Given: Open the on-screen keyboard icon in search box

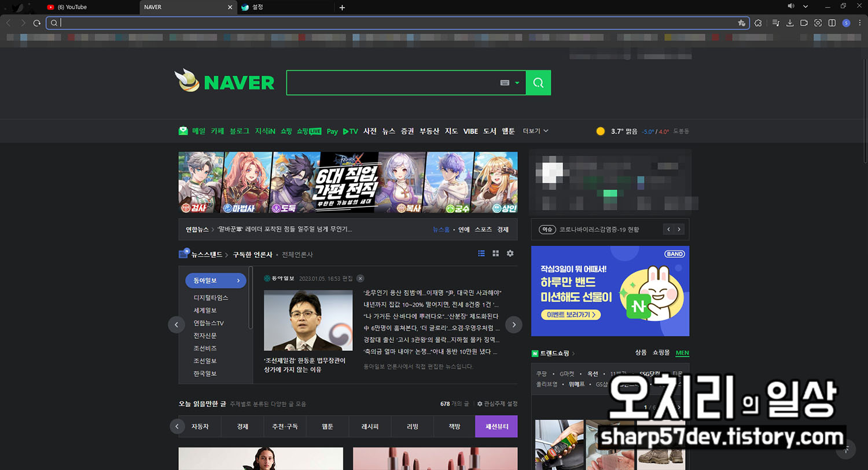Looking at the screenshot, I should tap(505, 83).
